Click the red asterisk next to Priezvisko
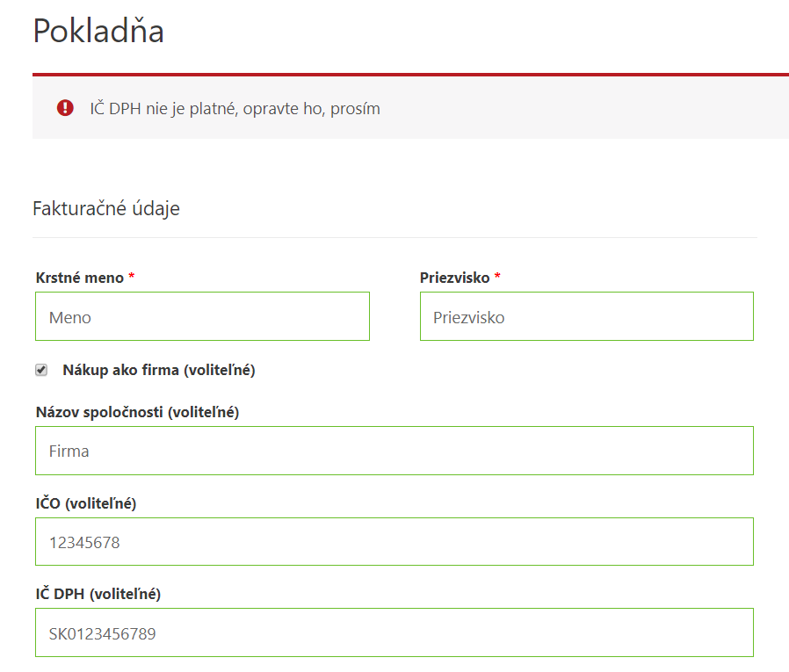 (498, 278)
